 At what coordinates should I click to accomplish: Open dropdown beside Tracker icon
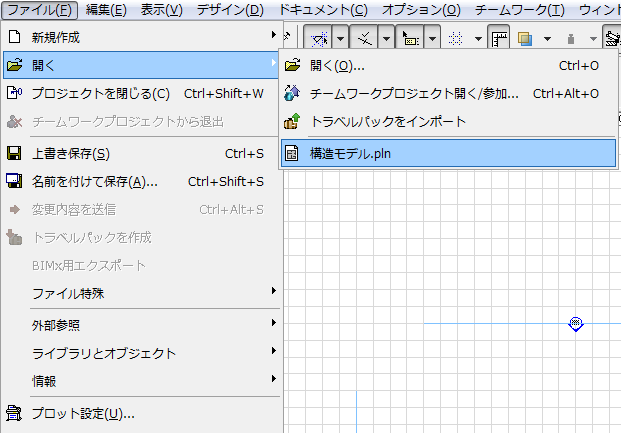[x=432, y=39]
